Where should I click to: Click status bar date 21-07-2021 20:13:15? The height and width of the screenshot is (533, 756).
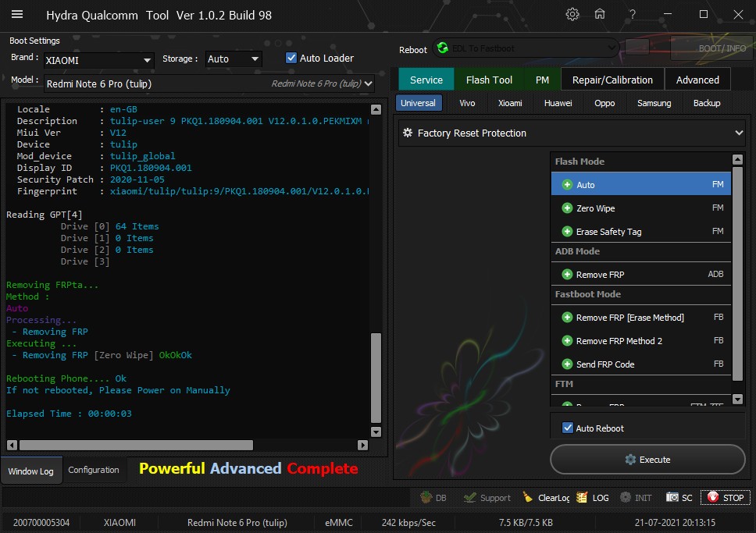(x=675, y=523)
